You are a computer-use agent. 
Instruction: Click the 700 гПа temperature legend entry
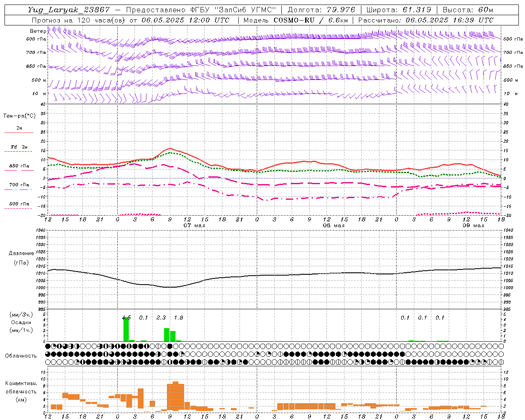tap(19, 185)
